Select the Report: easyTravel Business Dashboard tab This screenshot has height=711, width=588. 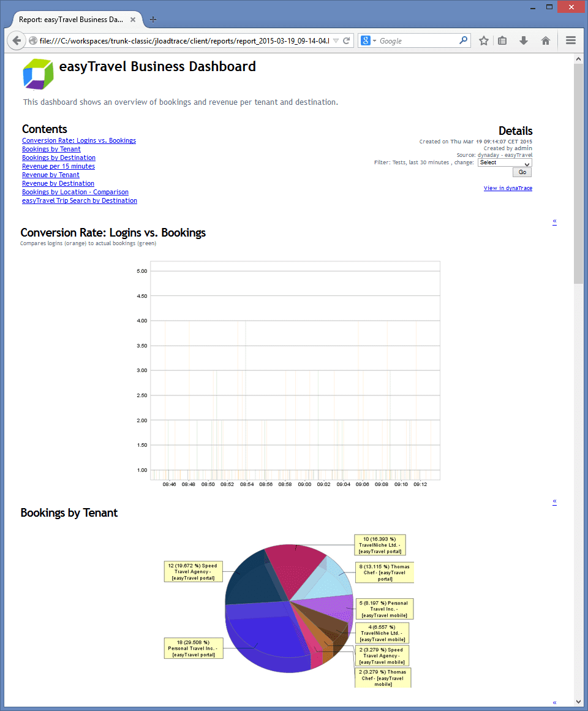[x=71, y=20]
